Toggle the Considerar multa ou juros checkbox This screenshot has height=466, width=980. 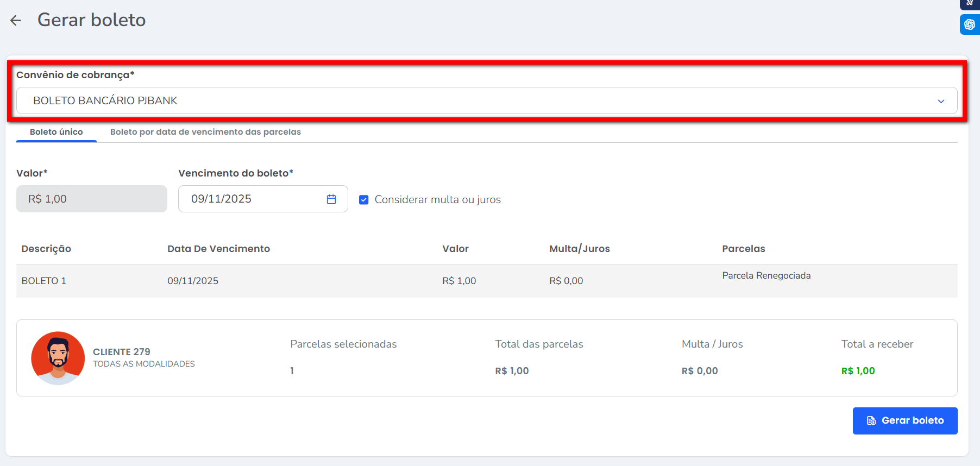pyautogui.click(x=364, y=200)
